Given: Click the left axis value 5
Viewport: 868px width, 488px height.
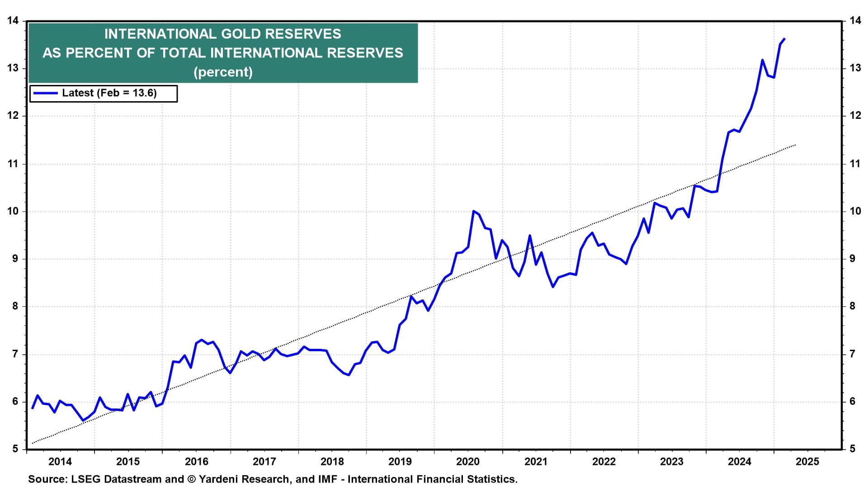Looking at the screenshot, I should (15, 449).
